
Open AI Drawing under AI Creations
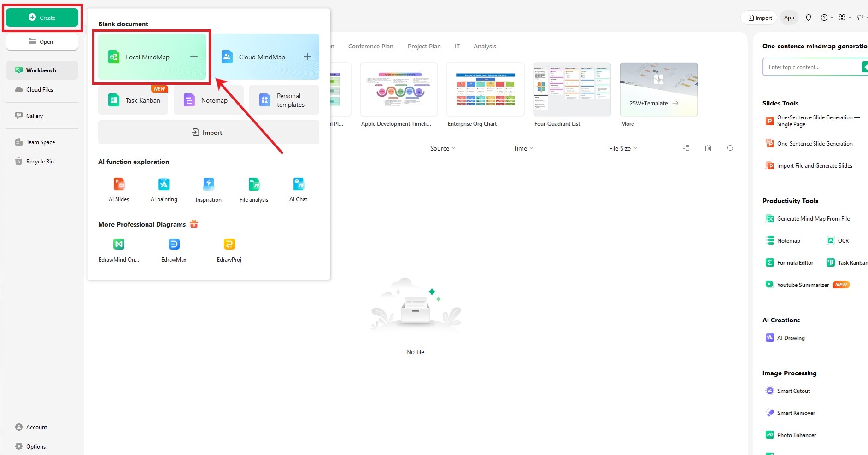pos(786,338)
